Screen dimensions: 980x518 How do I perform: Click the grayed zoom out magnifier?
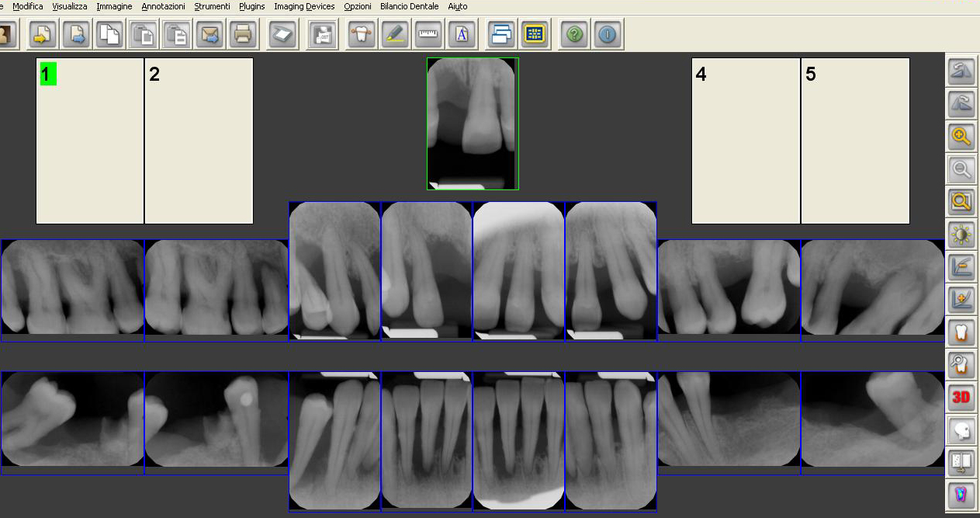point(962,170)
